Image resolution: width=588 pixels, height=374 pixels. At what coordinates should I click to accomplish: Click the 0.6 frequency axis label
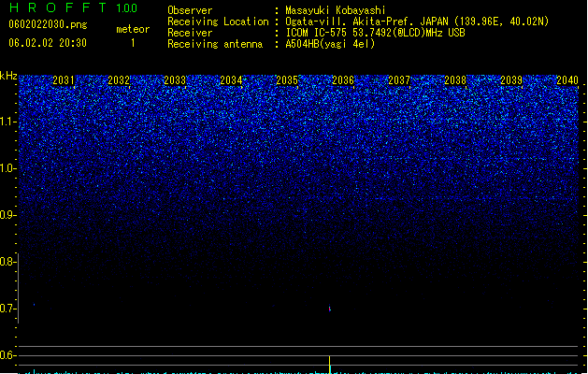[7, 355]
